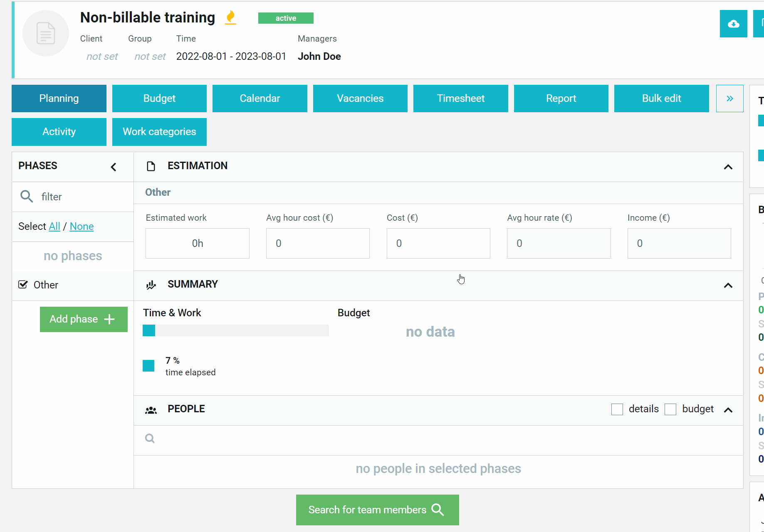The width and height of the screenshot is (764, 532).
Task: Open the Activity tab
Action: pyautogui.click(x=59, y=132)
